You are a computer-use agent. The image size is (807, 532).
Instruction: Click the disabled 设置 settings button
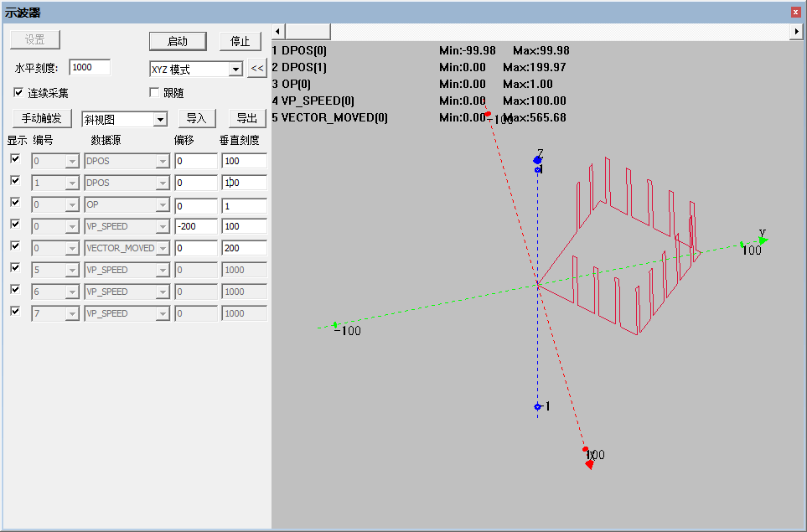coord(35,39)
